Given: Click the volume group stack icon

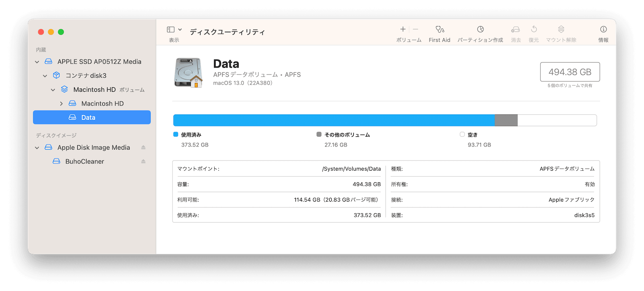Looking at the screenshot, I should click(64, 89).
